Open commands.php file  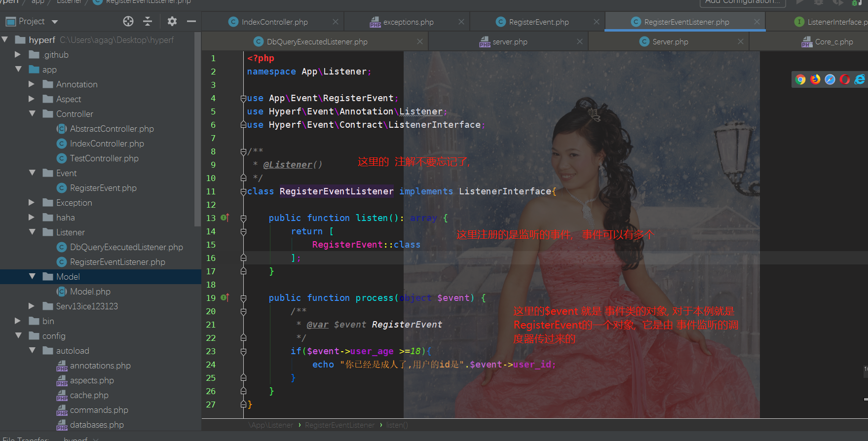tap(99, 410)
